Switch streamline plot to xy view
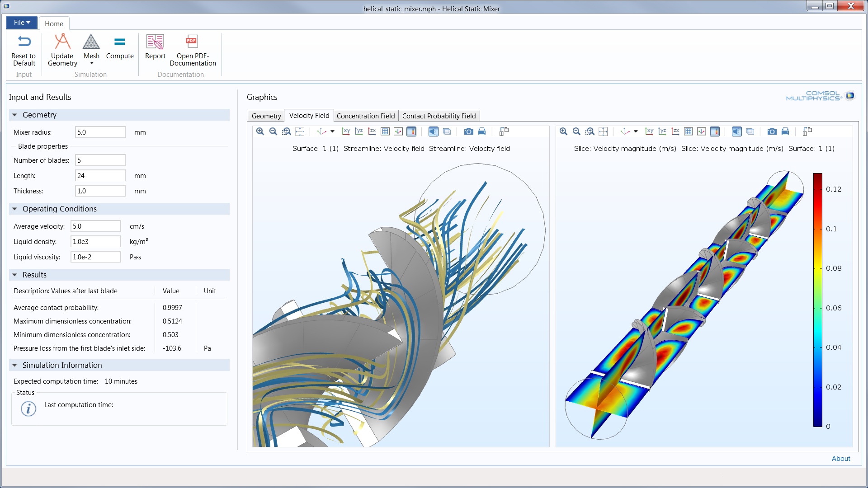868x488 pixels. tap(346, 131)
